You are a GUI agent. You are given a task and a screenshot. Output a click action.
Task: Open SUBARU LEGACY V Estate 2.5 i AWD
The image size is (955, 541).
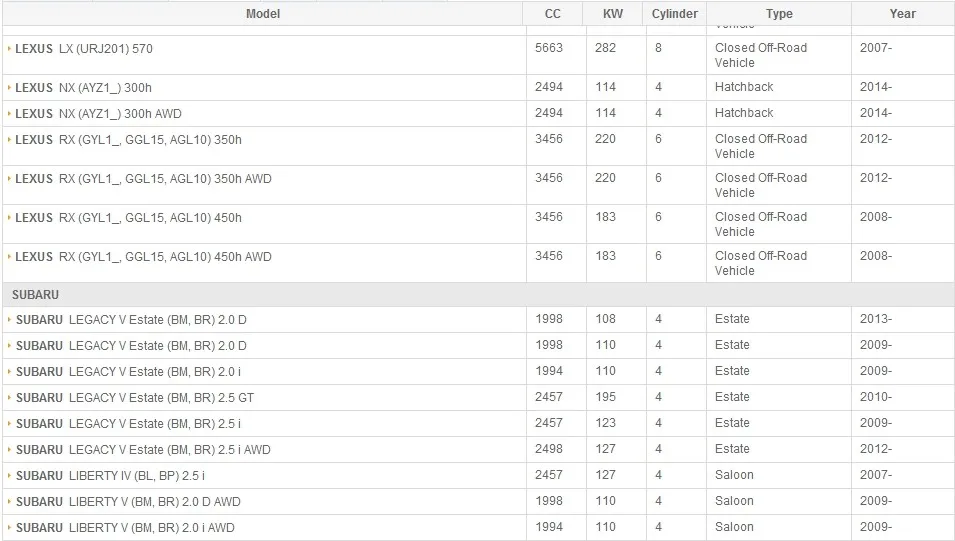coord(143,450)
